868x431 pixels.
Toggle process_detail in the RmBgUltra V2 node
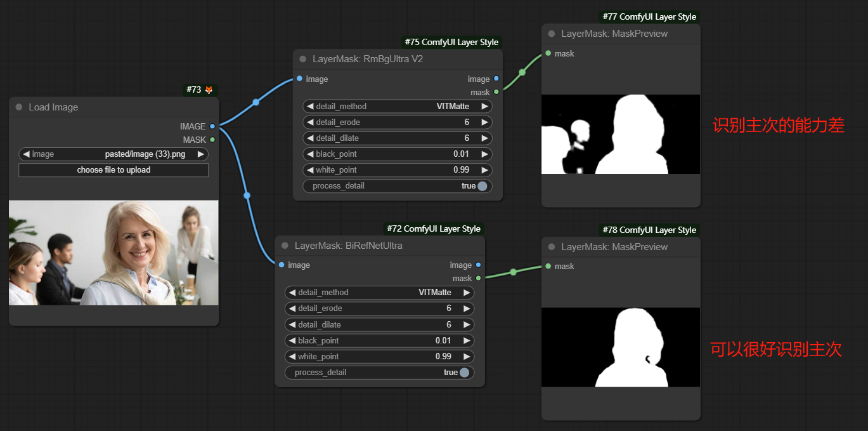coord(482,186)
